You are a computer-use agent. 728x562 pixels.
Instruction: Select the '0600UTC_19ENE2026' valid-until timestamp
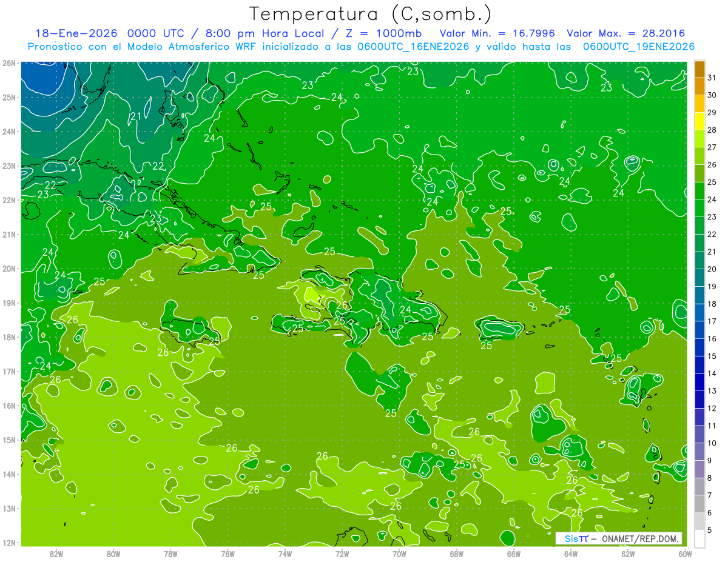point(639,47)
